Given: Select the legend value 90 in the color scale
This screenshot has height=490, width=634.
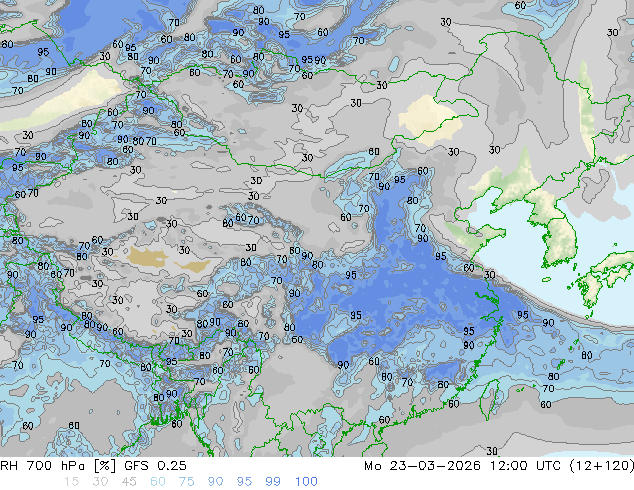Looking at the screenshot, I should click(x=215, y=482).
